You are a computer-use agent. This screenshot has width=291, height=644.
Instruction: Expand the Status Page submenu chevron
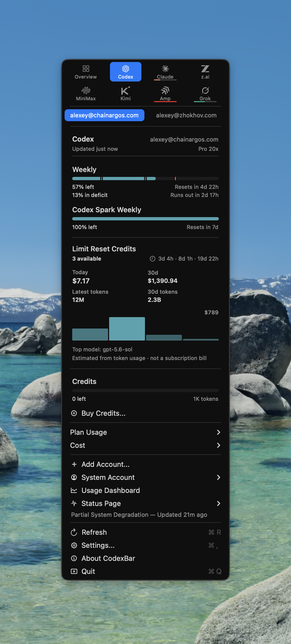(x=219, y=504)
